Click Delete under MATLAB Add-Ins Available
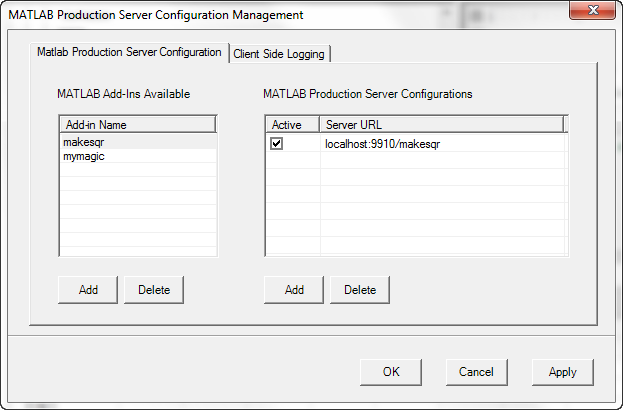The height and width of the screenshot is (410, 623). click(x=154, y=290)
